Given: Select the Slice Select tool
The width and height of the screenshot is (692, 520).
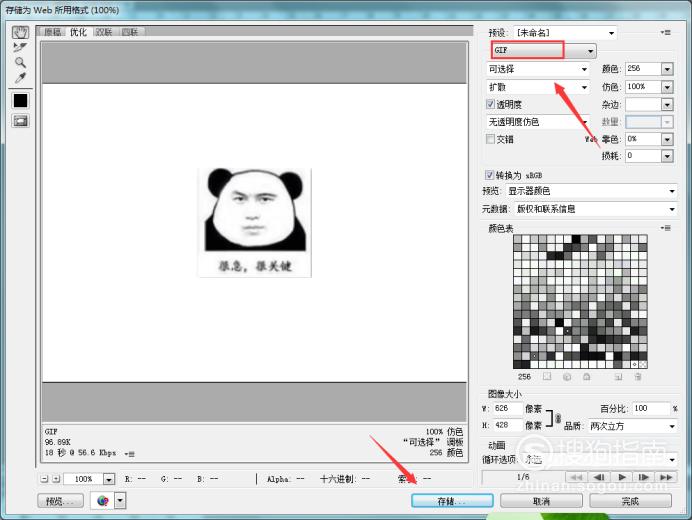Looking at the screenshot, I should (20, 47).
